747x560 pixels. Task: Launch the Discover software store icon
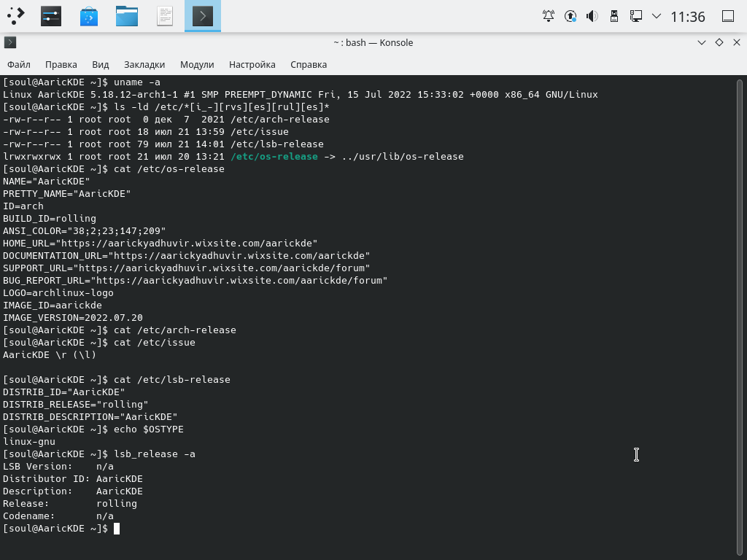[88, 16]
